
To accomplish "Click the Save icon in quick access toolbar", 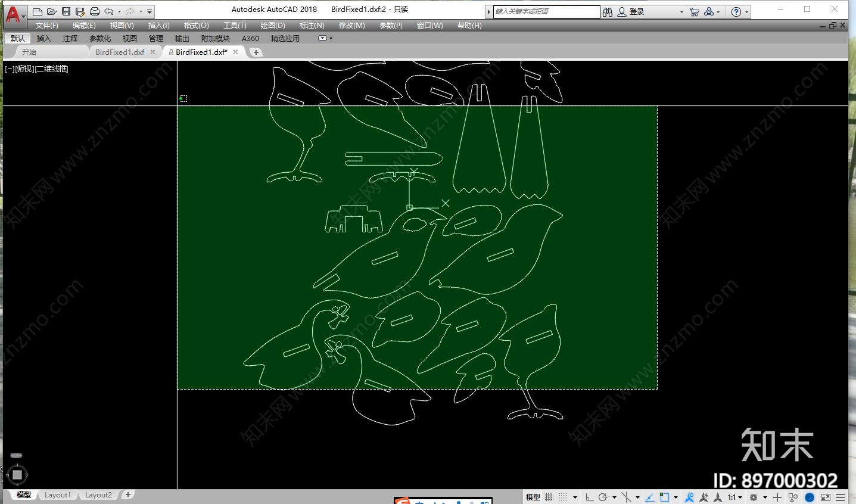I will coord(66,11).
